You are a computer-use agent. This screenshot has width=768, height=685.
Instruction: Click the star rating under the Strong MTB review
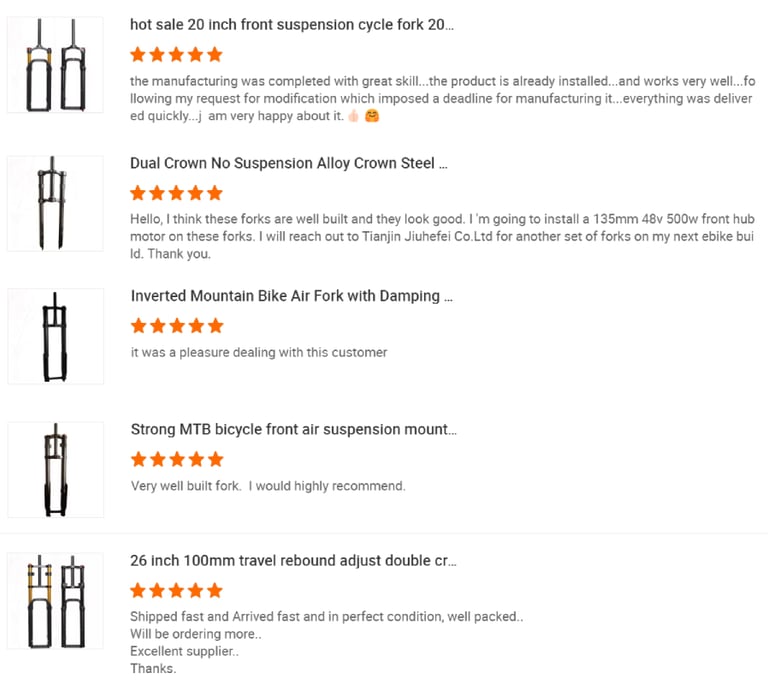tap(177, 459)
